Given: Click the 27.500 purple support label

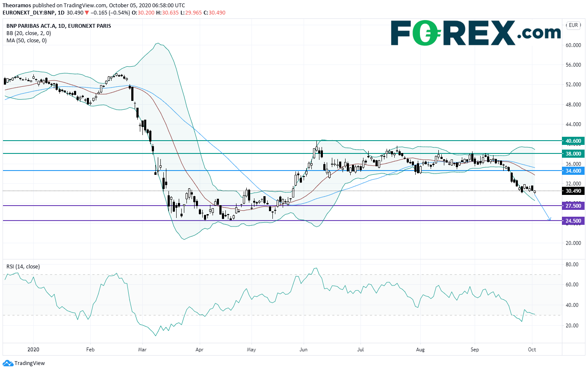Looking at the screenshot, I should coord(573,206).
